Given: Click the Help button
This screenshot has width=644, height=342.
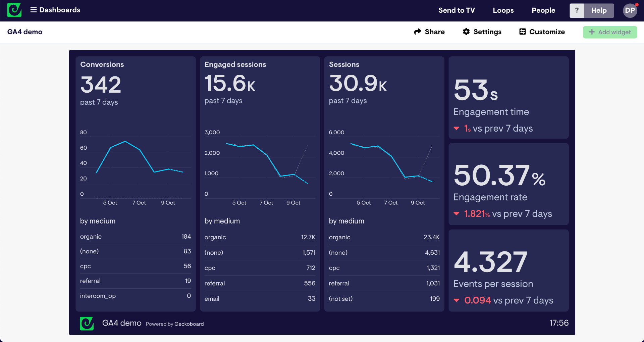Looking at the screenshot, I should (x=598, y=10).
